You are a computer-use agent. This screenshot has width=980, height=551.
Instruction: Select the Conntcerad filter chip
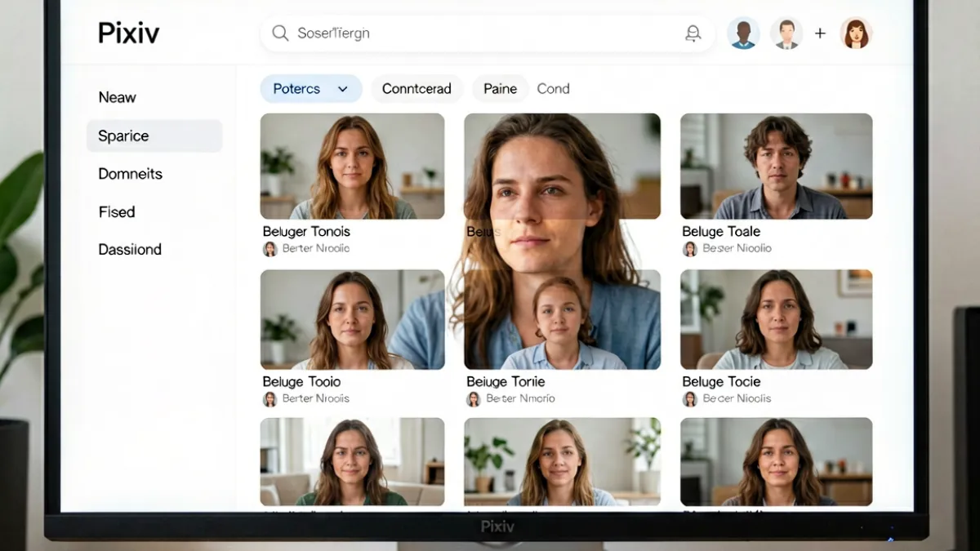click(416, 89)
